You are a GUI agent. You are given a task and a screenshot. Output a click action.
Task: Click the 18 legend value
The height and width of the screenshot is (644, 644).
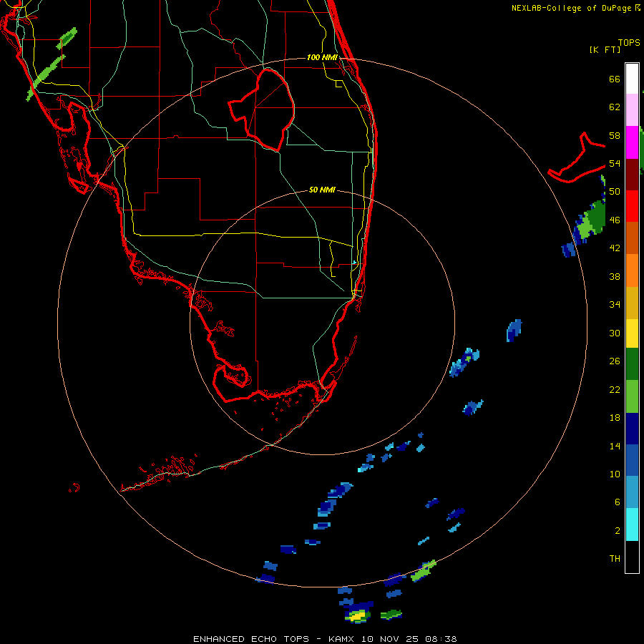click(x=615, y=418)
